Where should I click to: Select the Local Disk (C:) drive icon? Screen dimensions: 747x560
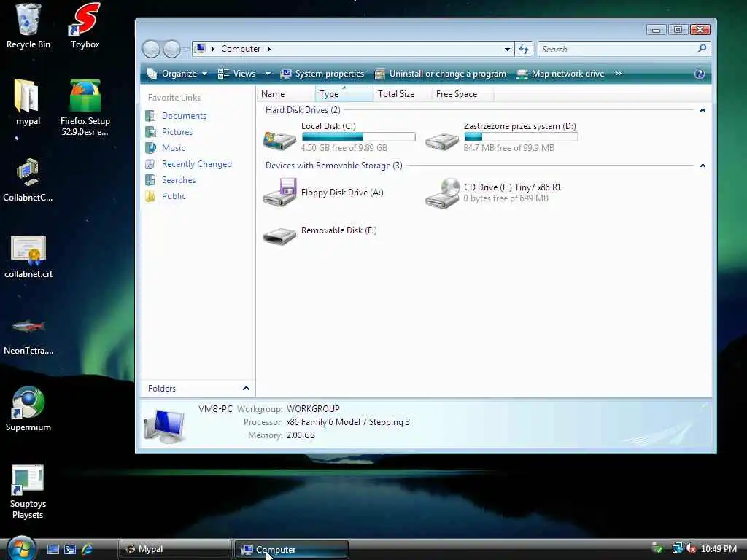[x=279, y=139]
